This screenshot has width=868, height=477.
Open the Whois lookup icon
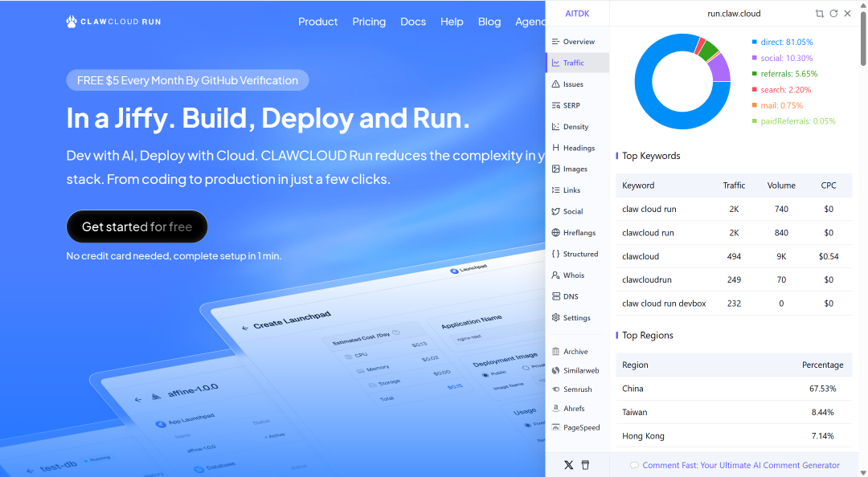click(x=555, y=275)
